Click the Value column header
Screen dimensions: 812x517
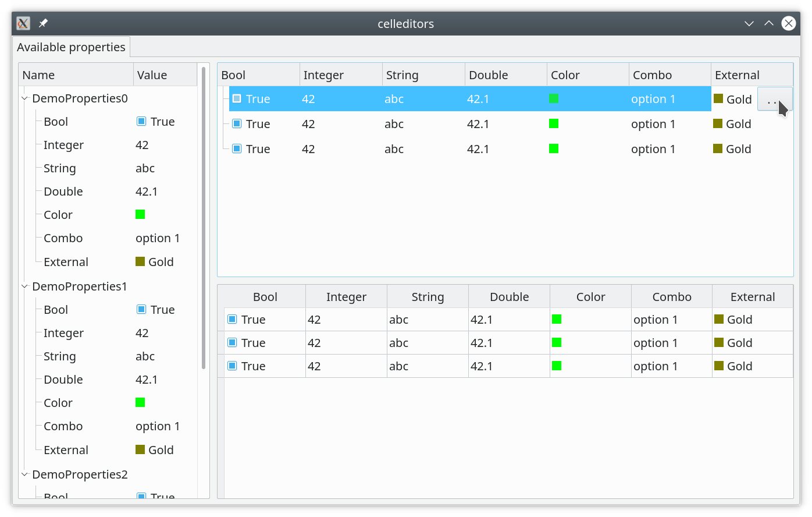166,75
